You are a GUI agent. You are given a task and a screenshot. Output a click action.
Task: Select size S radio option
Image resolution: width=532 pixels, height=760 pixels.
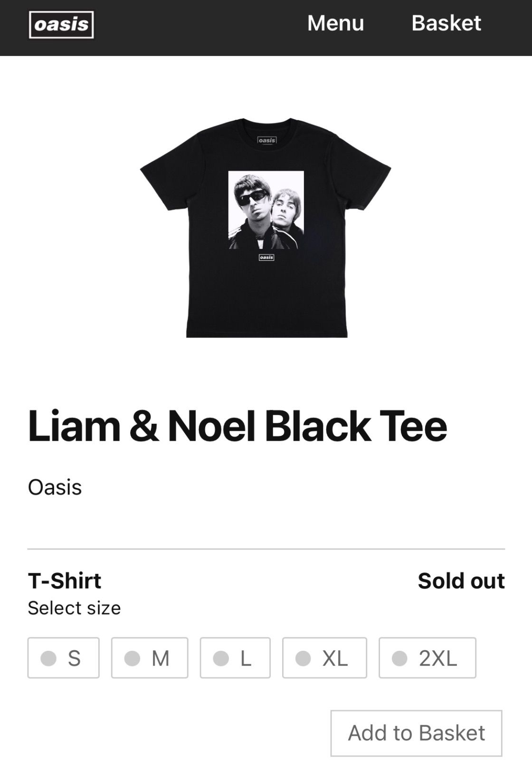[63, 658]
